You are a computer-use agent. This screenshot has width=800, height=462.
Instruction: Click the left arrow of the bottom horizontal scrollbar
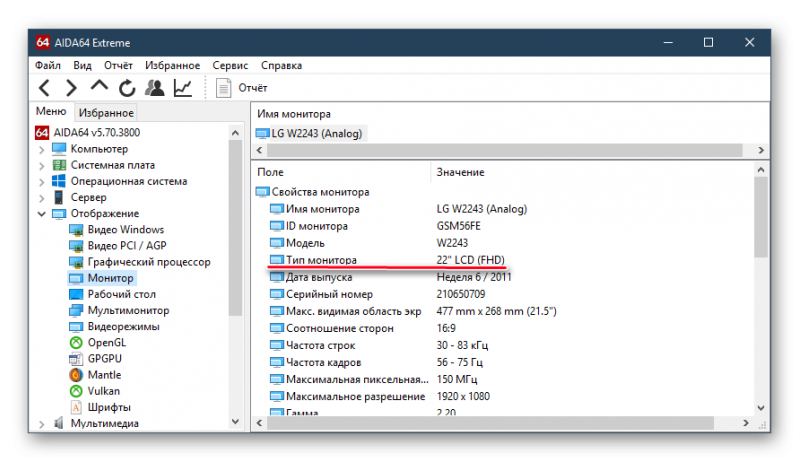pyautogui.click(x=260, y=423)
